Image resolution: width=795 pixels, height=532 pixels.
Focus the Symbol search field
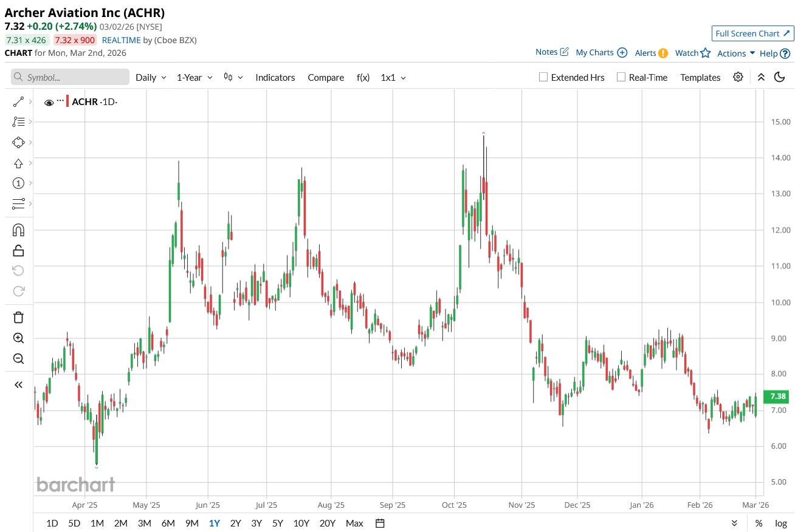tap(70, 77)
